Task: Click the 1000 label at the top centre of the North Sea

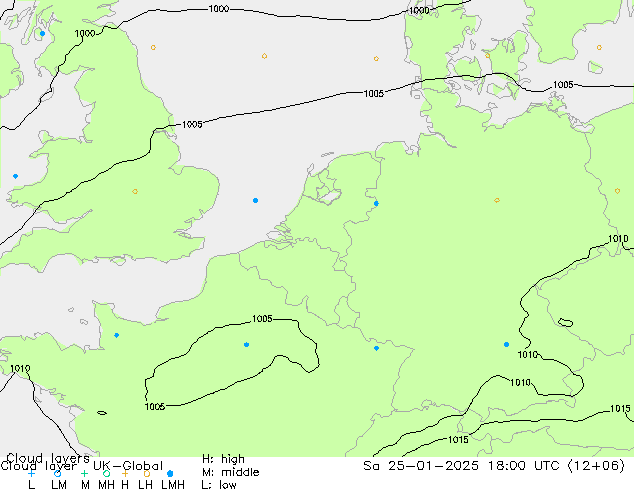Action: pyautogui.click(x=218, y=8)
